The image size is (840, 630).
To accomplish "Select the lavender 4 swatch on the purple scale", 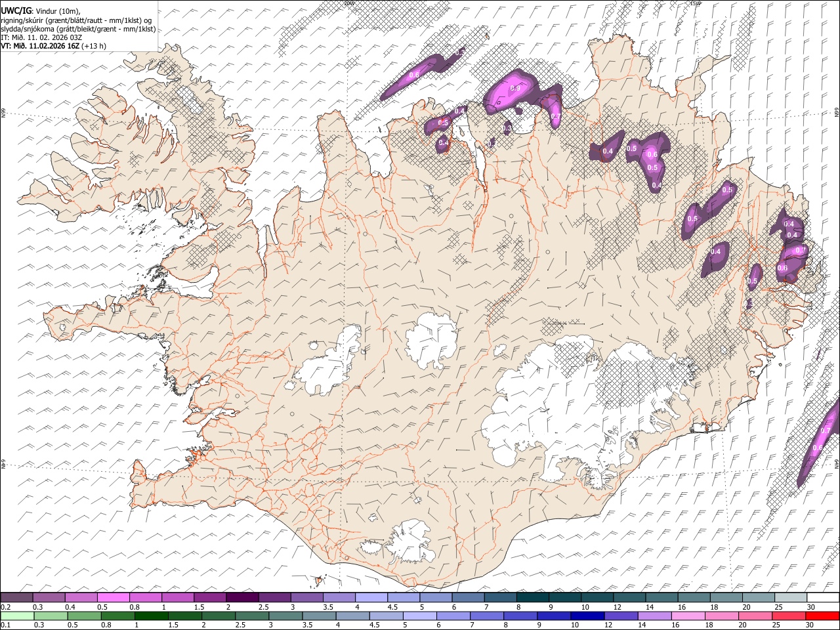I will 370,598.
